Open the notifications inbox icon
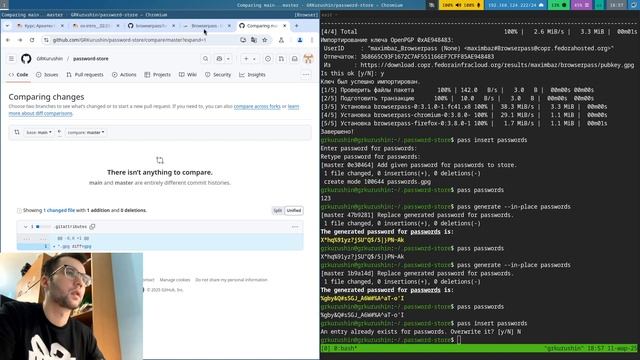Image resolution: width=640 pixels, height=360 pixels. [294, 59]
